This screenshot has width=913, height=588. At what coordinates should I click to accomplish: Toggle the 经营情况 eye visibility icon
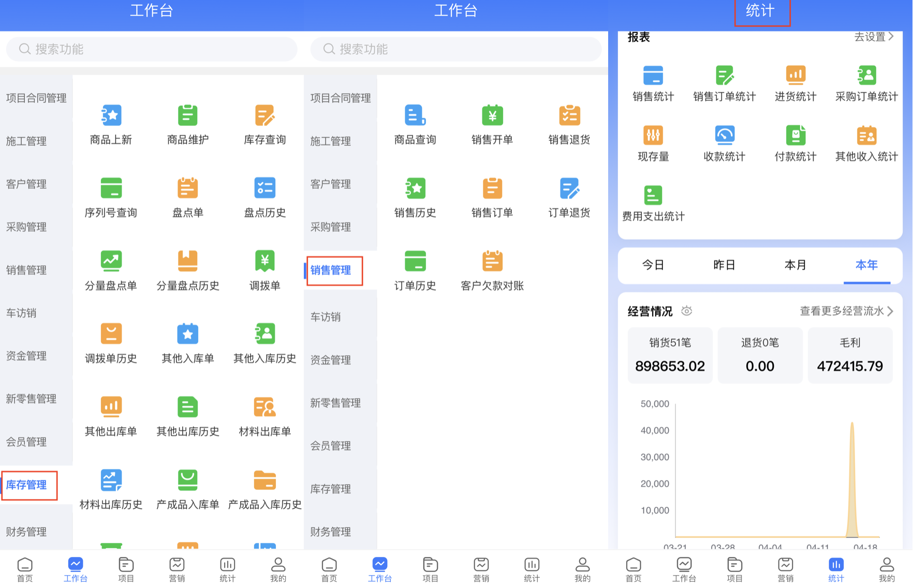coord(687,311)
